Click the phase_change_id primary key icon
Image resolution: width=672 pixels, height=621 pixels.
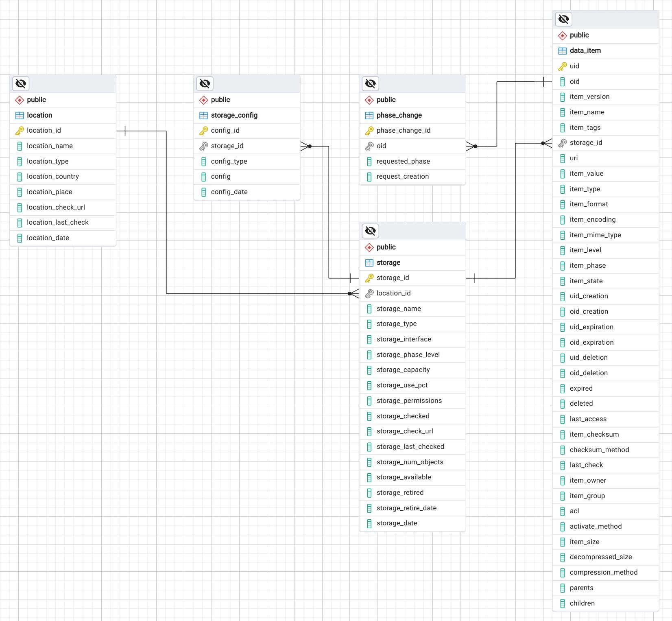point(369,131)
